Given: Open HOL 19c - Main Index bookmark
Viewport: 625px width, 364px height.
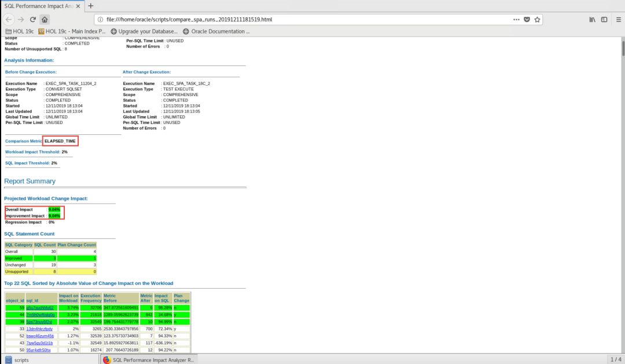Looking at the screenshot, I should tap(72, 31).
